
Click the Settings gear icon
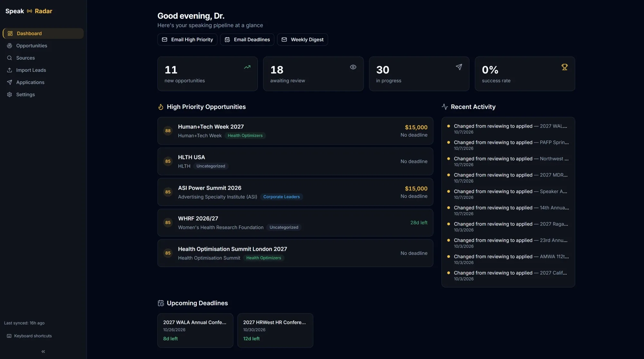point(10,95)
